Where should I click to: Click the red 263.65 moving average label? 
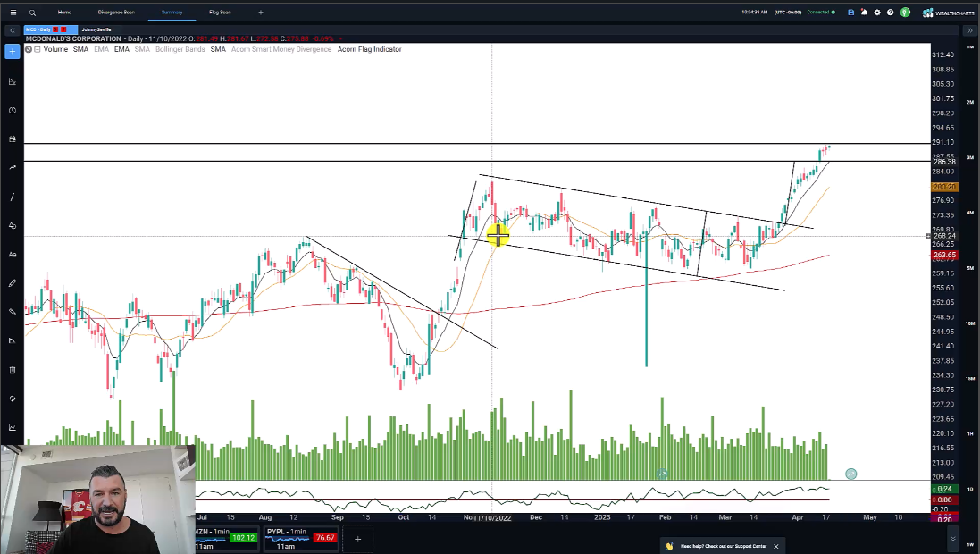click(943, 256)
